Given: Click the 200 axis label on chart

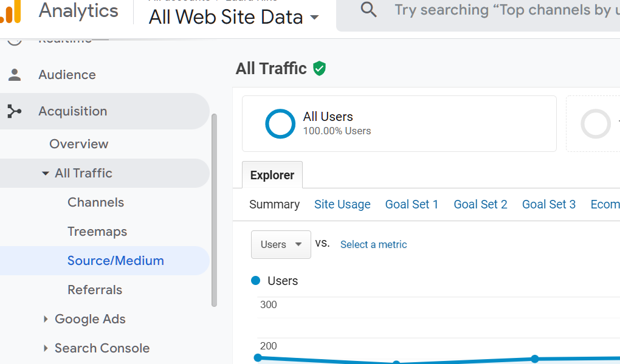Looking at the screenshot, I should pyautogui.click(x=269, y=346).
